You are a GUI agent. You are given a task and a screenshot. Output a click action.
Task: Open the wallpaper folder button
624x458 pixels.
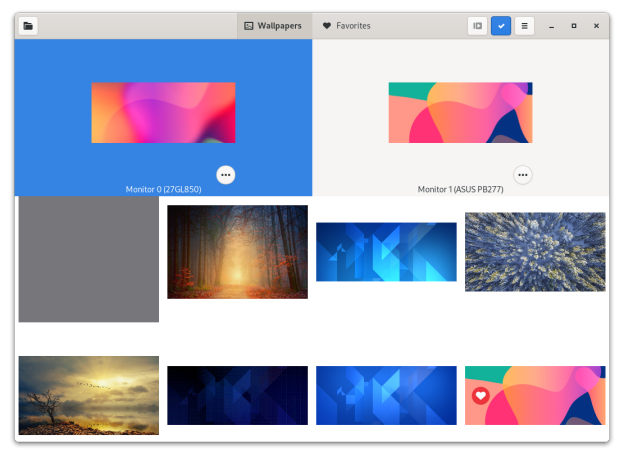point(28,26)
